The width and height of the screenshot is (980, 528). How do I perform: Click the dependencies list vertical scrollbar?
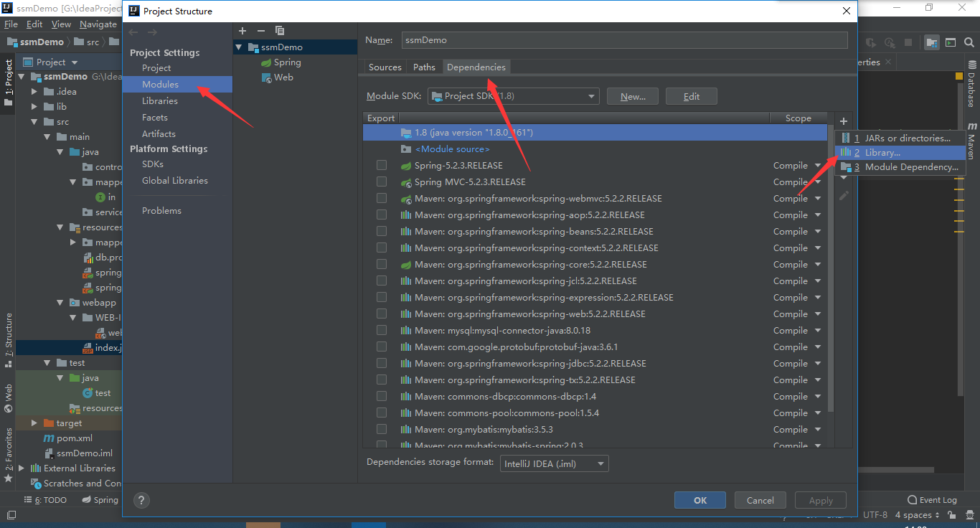coord(831,269)
